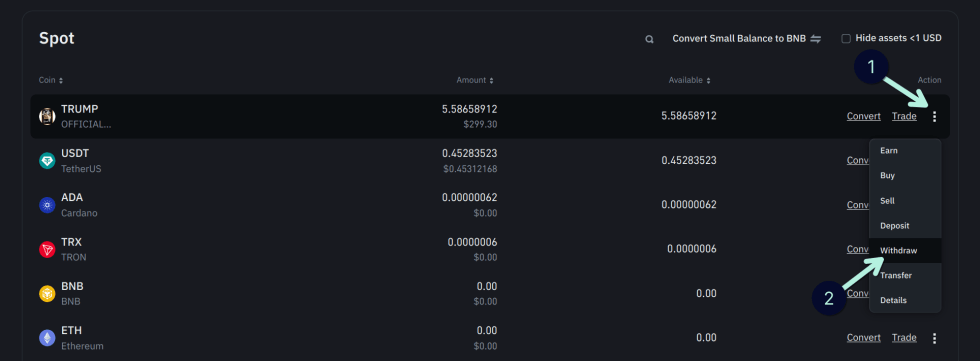The image size is (980, 361).
Task: Click the USDT Tether coin logo
Action: click(x=47, y=161)
